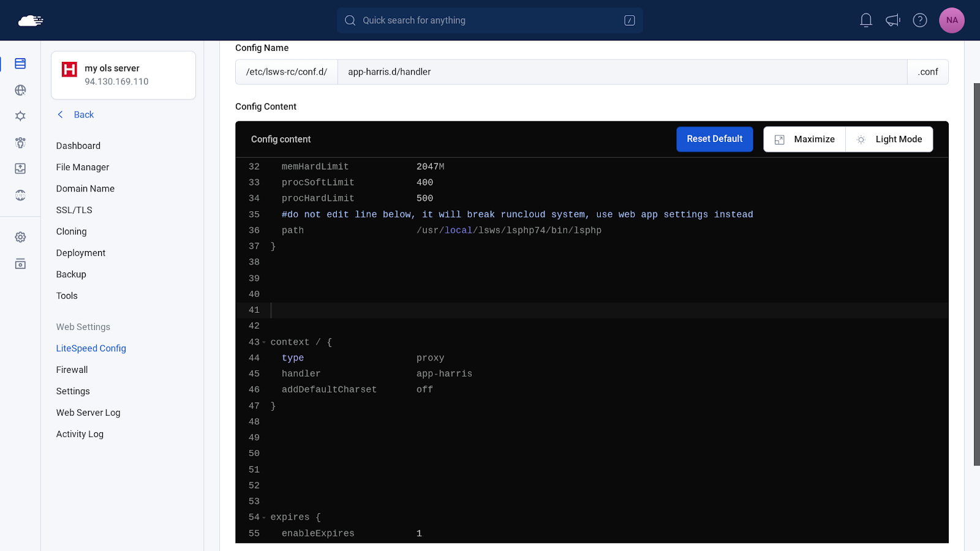Click the quick search box

tap(489, 20)
